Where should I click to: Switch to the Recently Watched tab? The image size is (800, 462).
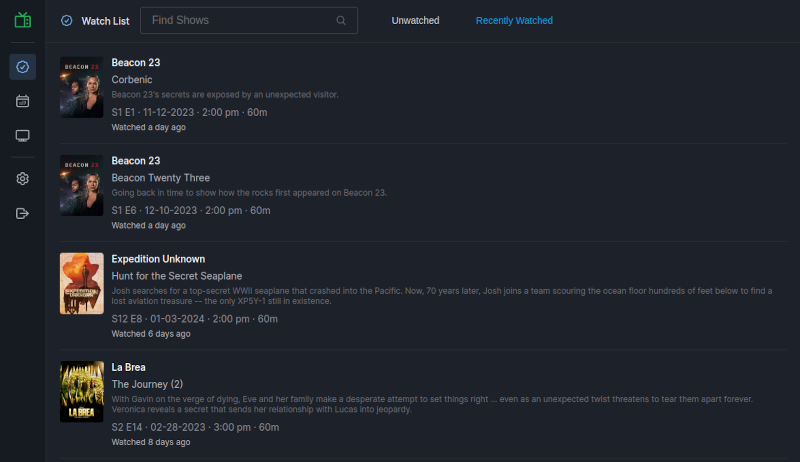pos(514,20)
